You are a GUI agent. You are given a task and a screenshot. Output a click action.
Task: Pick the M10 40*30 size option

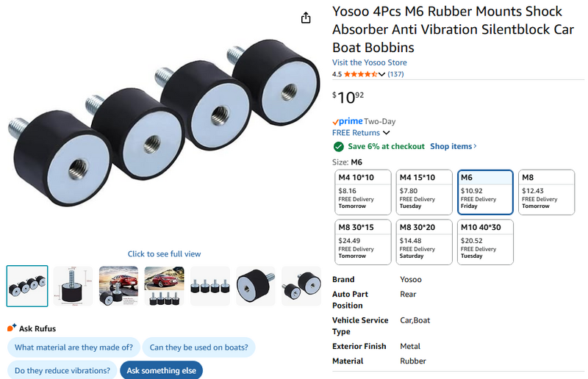tap(485, 241)
